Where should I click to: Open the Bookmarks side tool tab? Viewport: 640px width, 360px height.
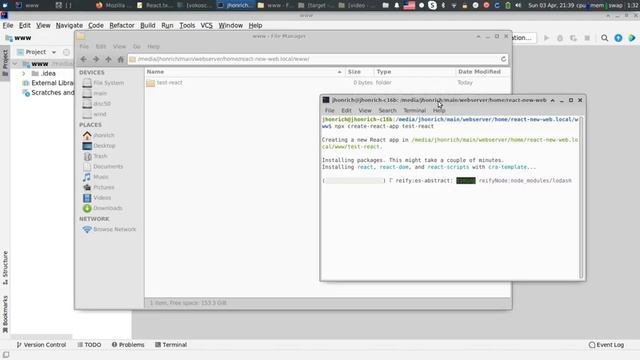(x=5, y=314)
